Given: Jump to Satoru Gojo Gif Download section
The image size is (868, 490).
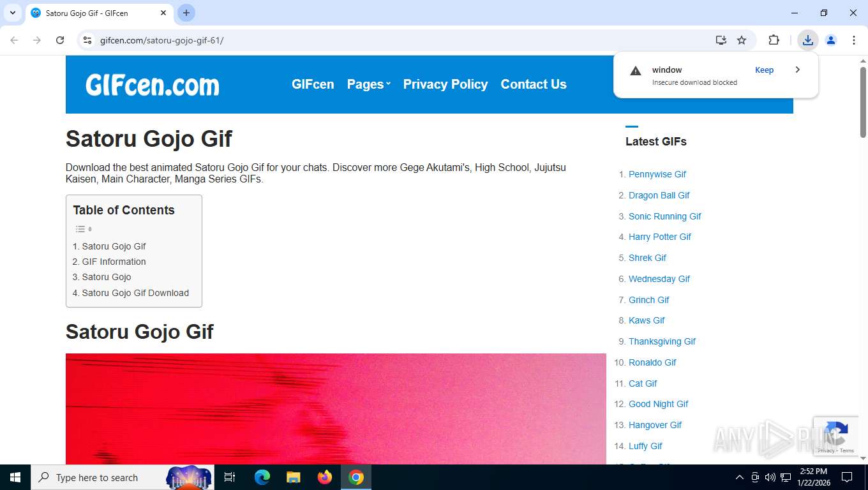Looking at the screenshot, I should [135, 293].
